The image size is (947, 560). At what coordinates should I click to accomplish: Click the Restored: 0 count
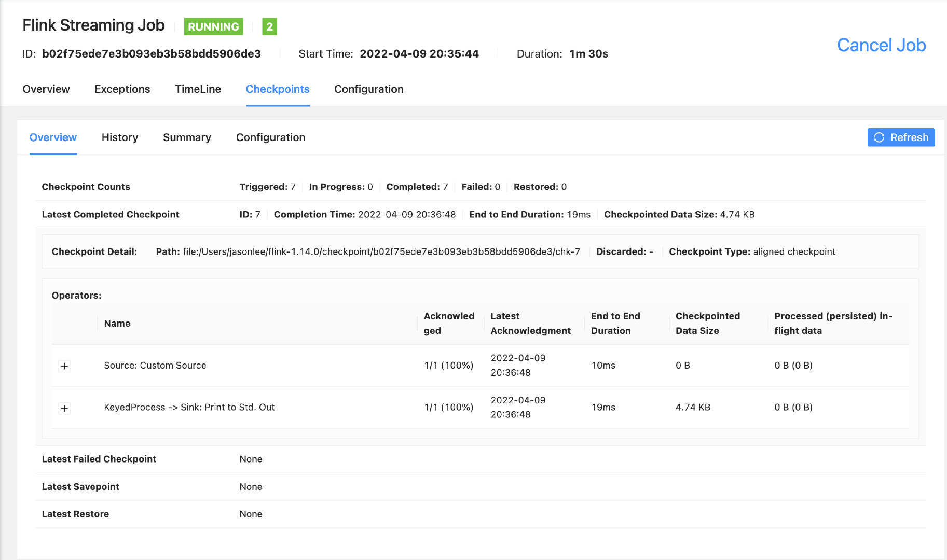tap(540, 187)
